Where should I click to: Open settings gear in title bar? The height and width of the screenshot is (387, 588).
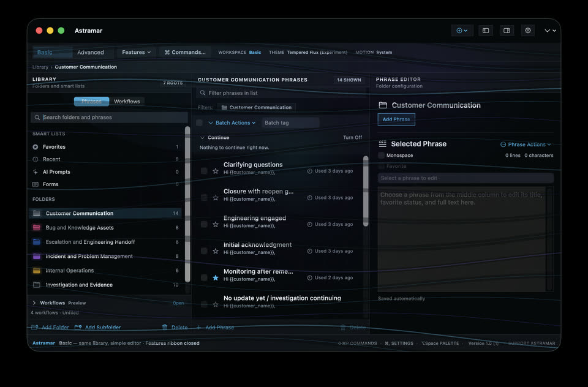[527, 31]
